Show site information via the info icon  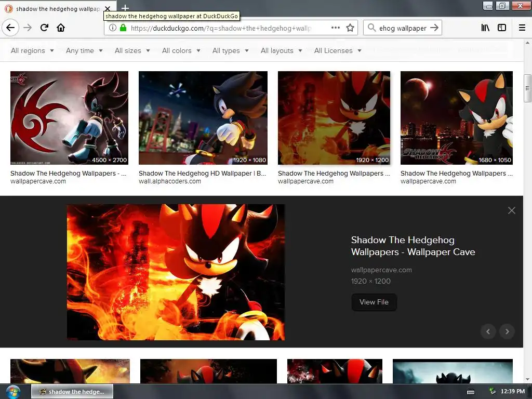[113, 28]
